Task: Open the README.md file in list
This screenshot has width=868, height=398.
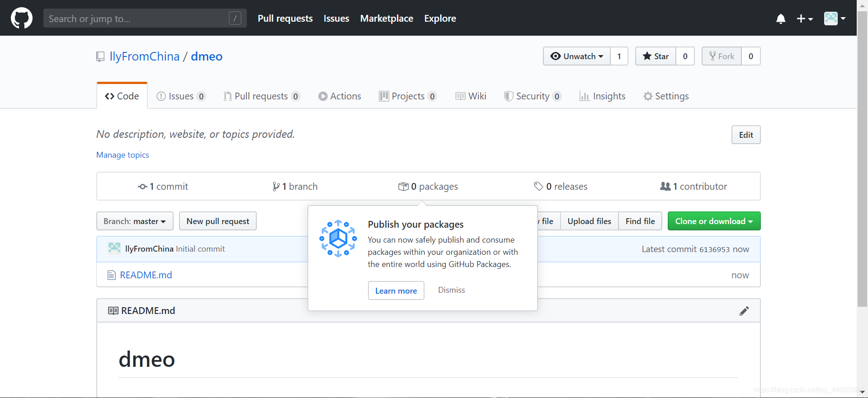Action: (x=146, y=275)
